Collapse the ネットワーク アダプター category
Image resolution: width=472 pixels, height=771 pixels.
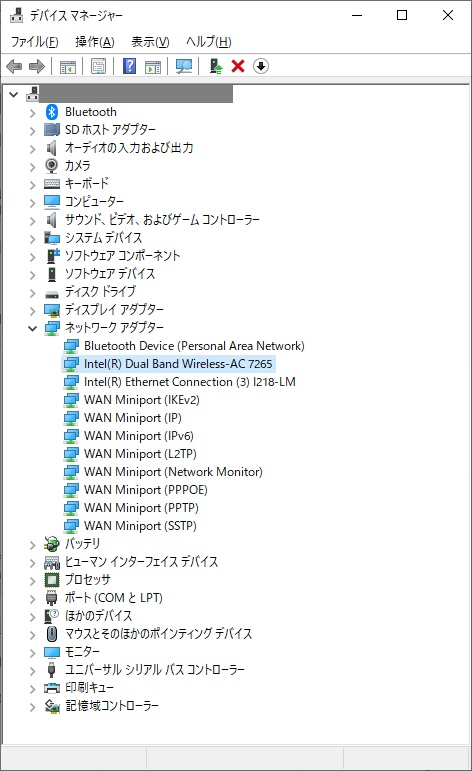[32, 328]
